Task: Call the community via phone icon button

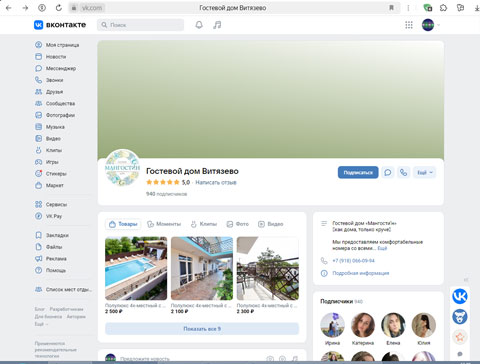Action: coord(403,172)
